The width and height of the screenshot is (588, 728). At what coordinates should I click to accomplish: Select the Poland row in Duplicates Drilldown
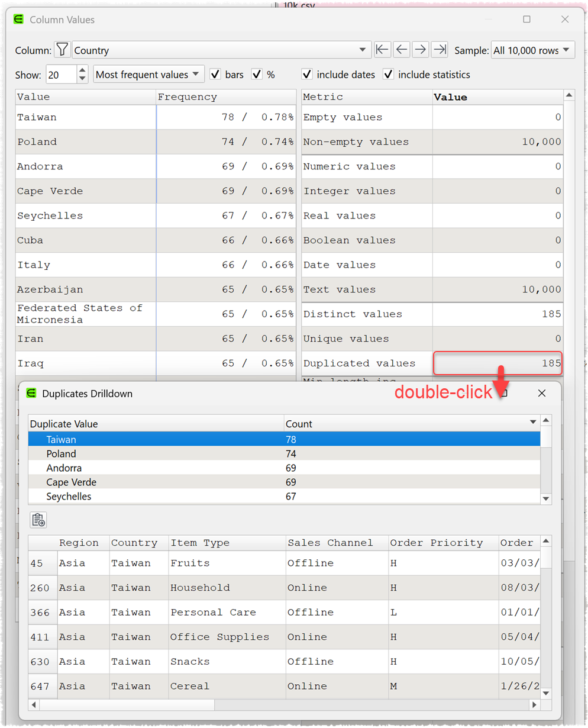177,453
